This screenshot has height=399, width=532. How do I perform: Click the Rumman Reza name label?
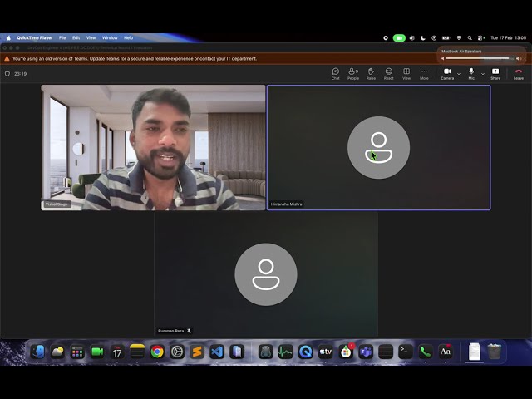click(x=170, y=331)
